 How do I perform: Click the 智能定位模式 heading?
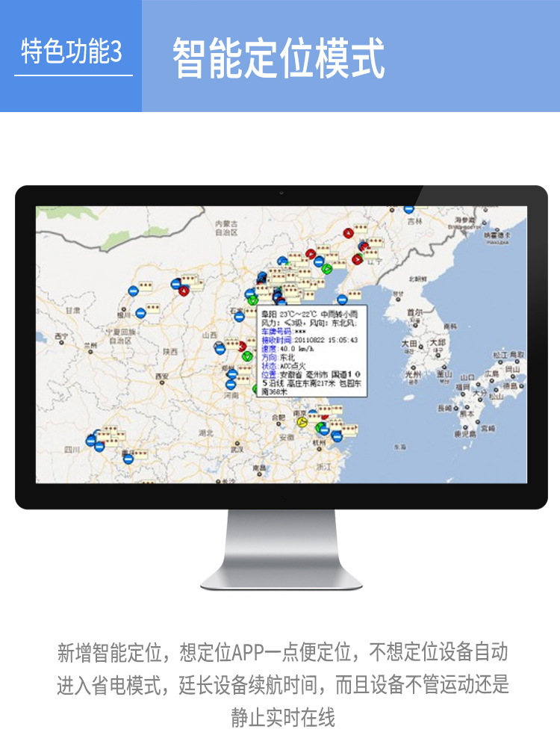[x=278, y=58]
